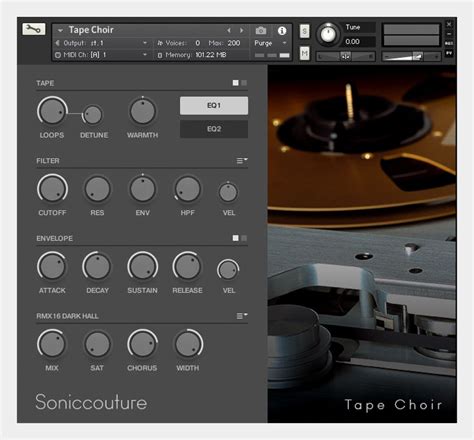The height and width of the screenshot is (440, 474).
Task: Click the WIDTH knob
Action: pos(188,344)
